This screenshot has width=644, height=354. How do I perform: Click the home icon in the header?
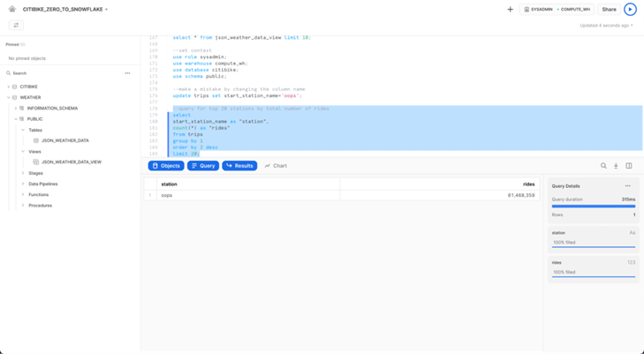pos(12,9)
